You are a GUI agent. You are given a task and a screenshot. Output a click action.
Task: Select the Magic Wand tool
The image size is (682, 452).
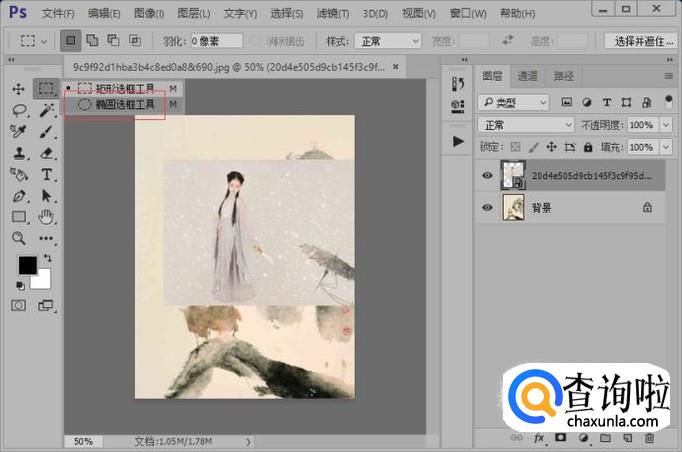pyautogui.click(x=46, y=111)
